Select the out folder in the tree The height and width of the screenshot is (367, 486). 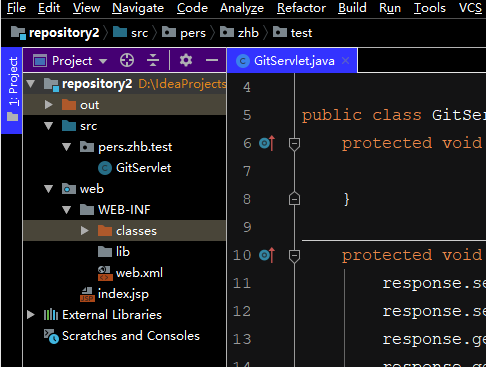click(x=124, y=105)
